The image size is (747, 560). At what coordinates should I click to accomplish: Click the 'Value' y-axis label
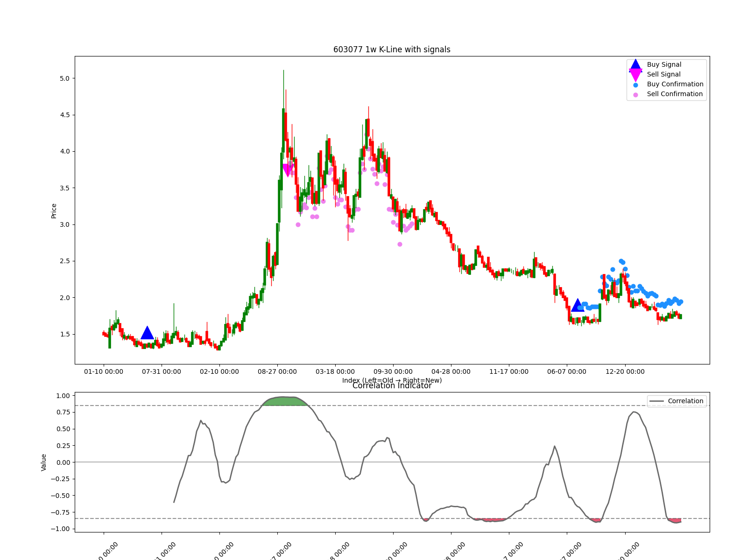coord(44,462)
